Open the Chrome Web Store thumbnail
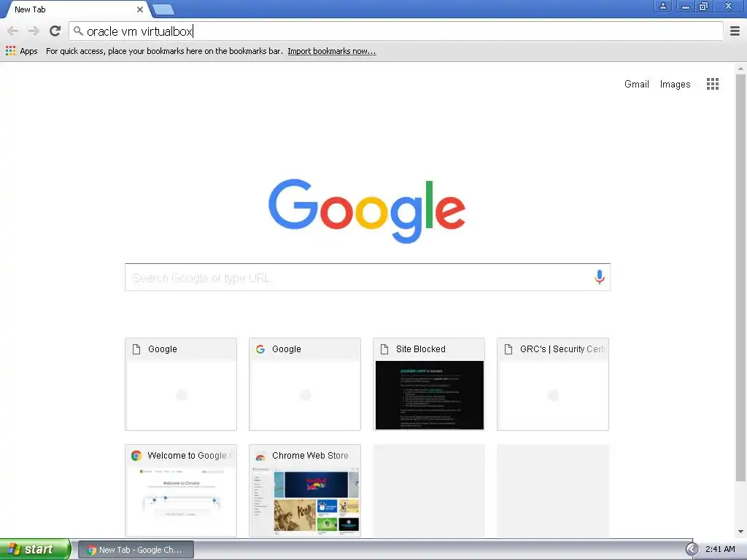Image resolution: width=747 pixels, height=560 pixels. (x=305, y=491)
